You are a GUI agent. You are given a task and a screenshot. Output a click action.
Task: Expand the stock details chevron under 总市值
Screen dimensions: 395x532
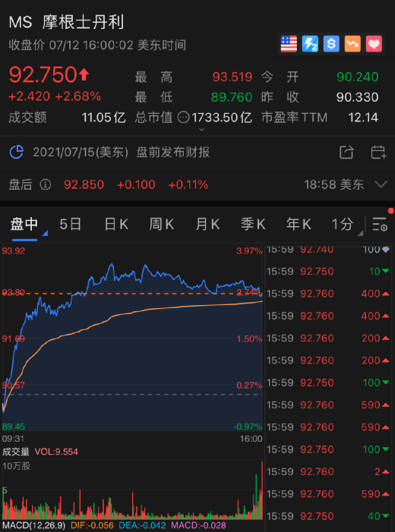click(201, 130)
